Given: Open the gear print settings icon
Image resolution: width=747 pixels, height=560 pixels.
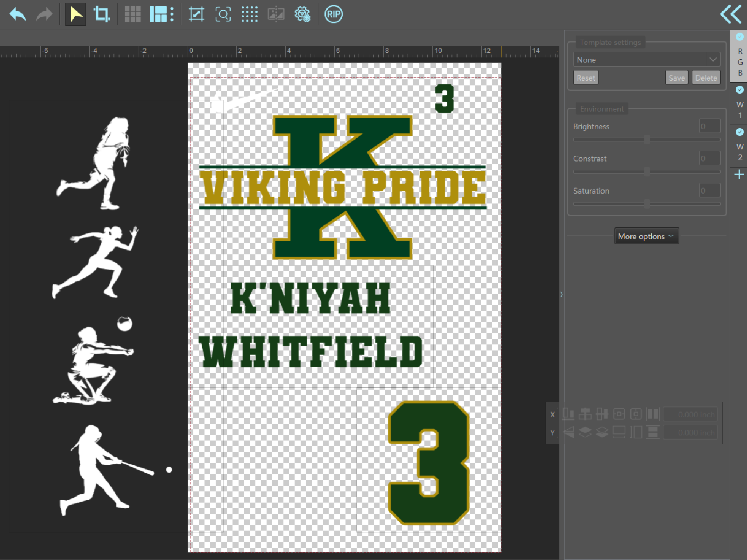Looking at the screenshot, I should point(303,14).
